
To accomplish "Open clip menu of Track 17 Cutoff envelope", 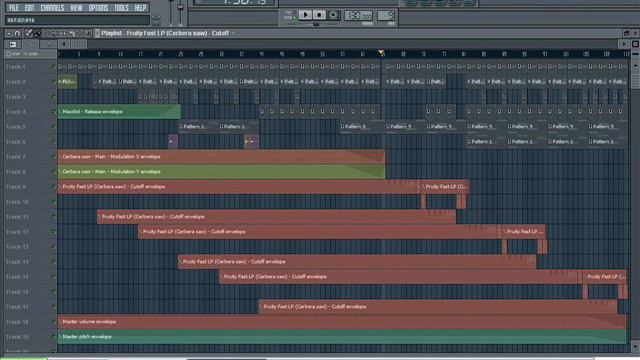I will coord(261,307).
